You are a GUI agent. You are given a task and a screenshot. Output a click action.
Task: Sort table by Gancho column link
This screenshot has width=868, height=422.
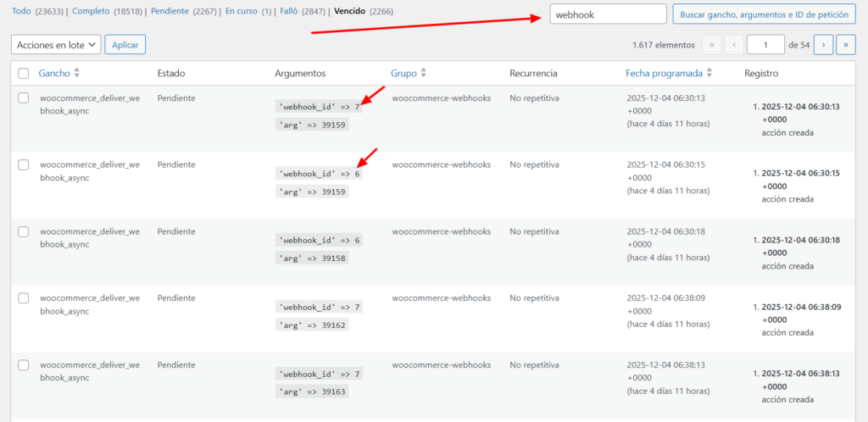[x=54, y=74]
